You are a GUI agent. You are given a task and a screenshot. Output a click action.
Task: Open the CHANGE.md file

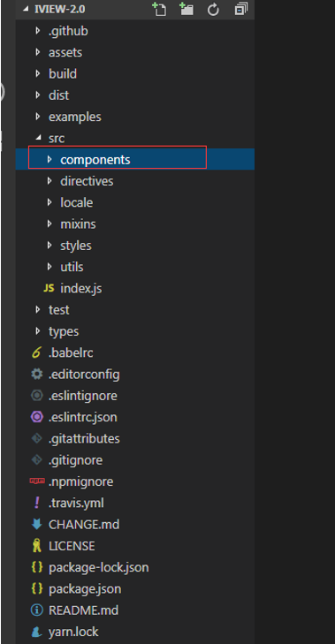(x=84, y=525)
